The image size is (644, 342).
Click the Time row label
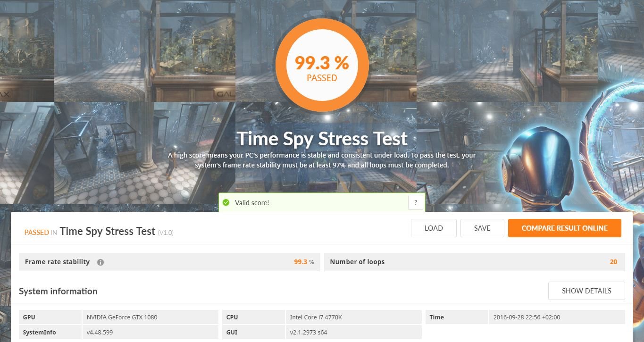pyautogui.click(x=437, y=317)
